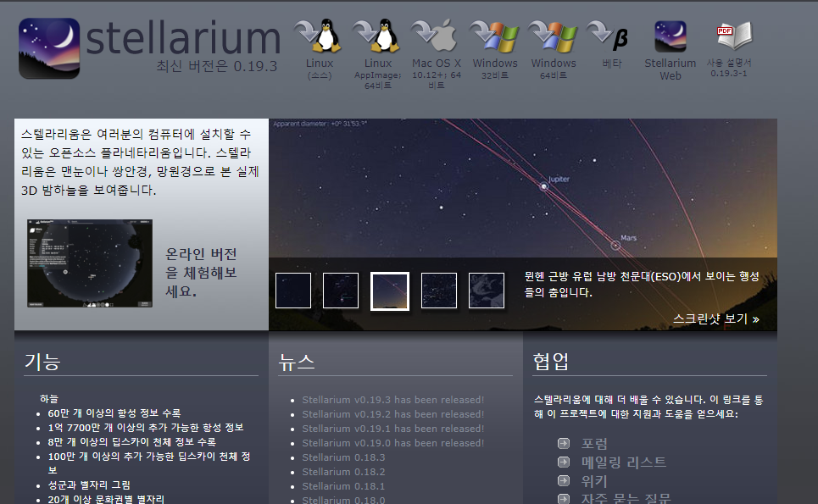Open Stellarium 0.18.1 news item
This screenshot has width=818, height=504.
[x=343, y=486]
